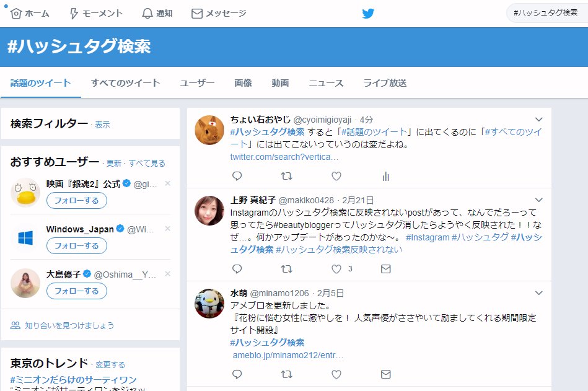Dismiss 大島優子 suggestion
Viewport: 588px width, 391px height.
[168, 274]
